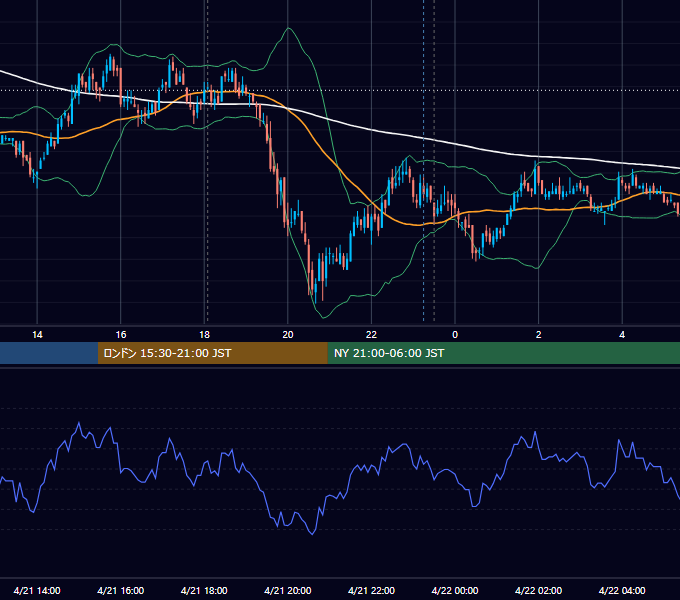This screenshot has width=680, height=600.
Task: Click the 4/22 00:00 indicator time label
Action: click(455, 590)
